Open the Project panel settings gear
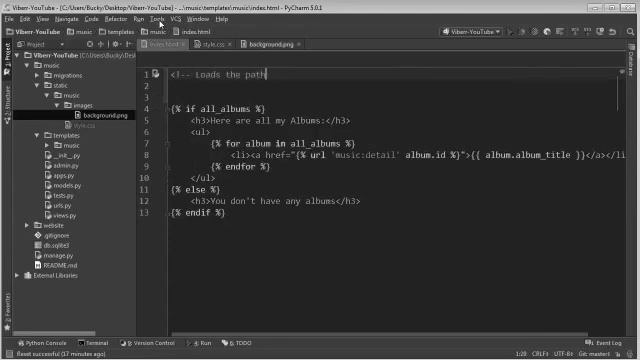This screenshot has height=360, width=640. pyautogui.click(x=116, y=44)
